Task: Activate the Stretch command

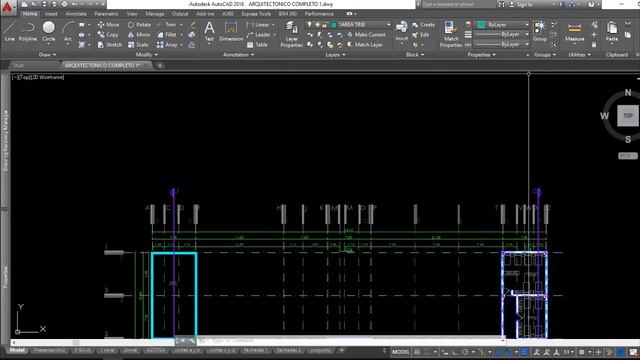Action: click(109, 44)
